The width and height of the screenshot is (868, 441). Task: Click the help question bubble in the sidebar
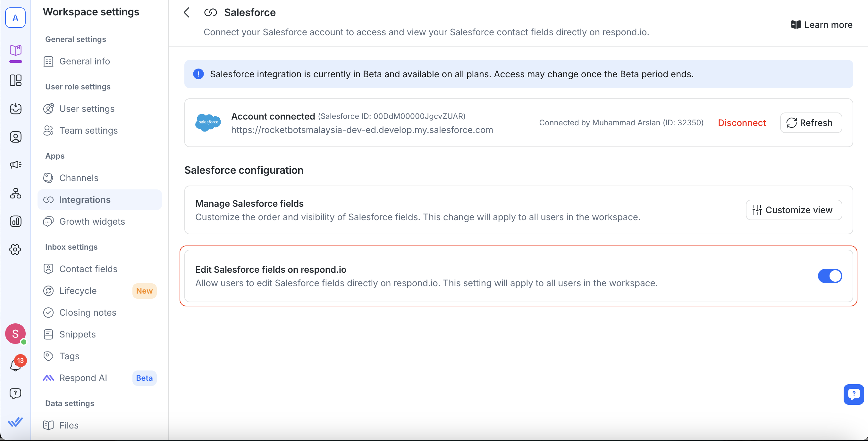pyautogui.click(x=15, y=393)
